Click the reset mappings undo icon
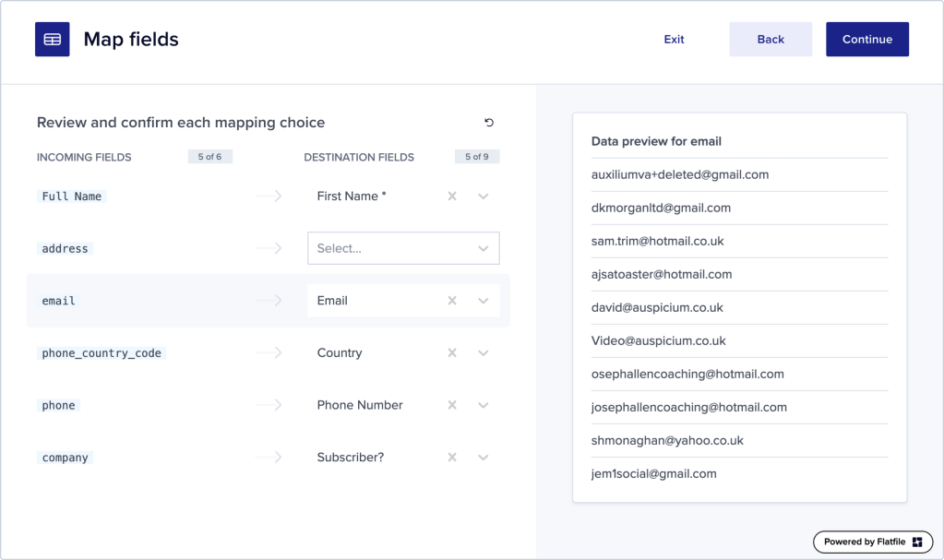This screenshot has width=944, height=560. (x=489, y=123)
